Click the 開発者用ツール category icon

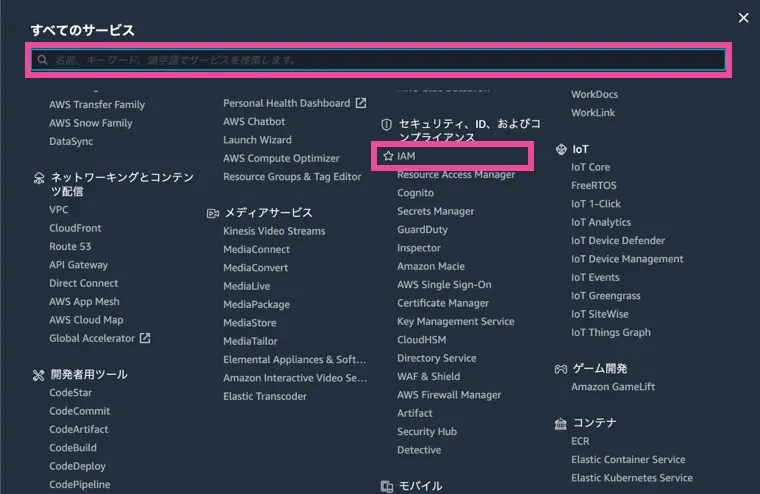39,375
